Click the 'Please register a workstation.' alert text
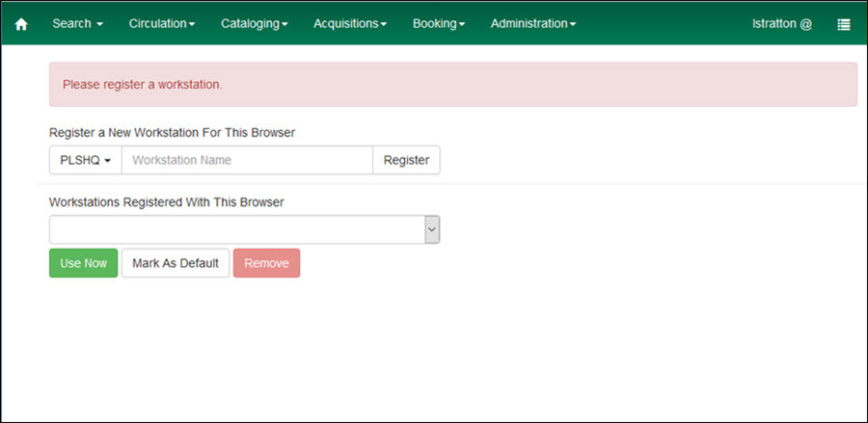 point(143,85)
